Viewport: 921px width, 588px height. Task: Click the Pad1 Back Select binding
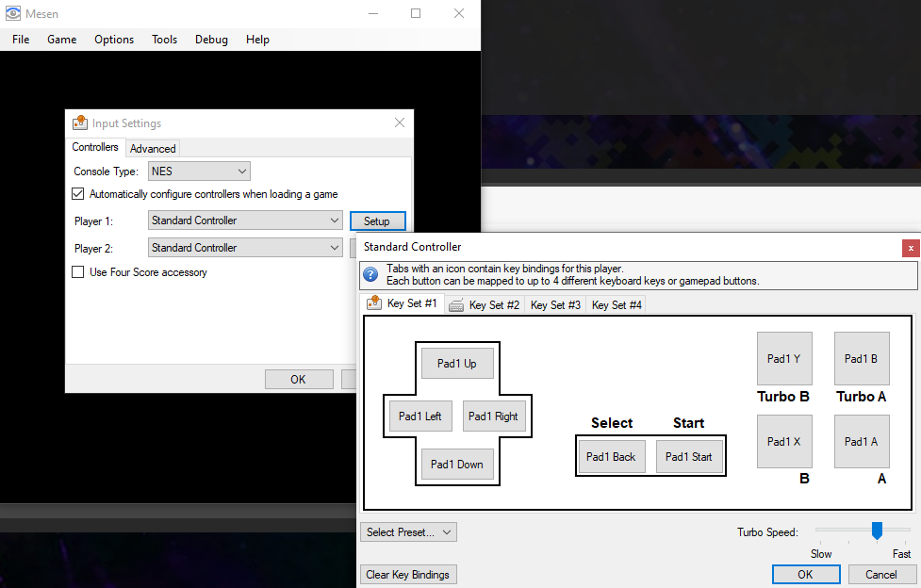(611, 456)
